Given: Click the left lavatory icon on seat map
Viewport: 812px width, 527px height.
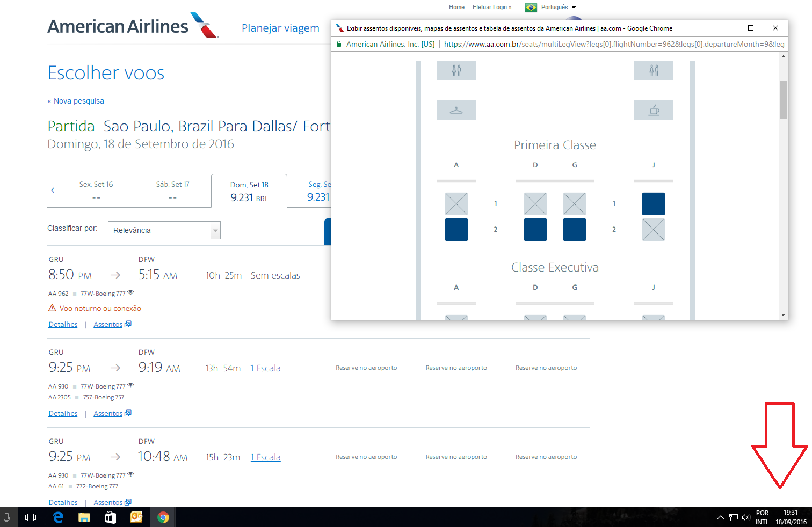Looking at the screenshot, I should coord(456,70).
